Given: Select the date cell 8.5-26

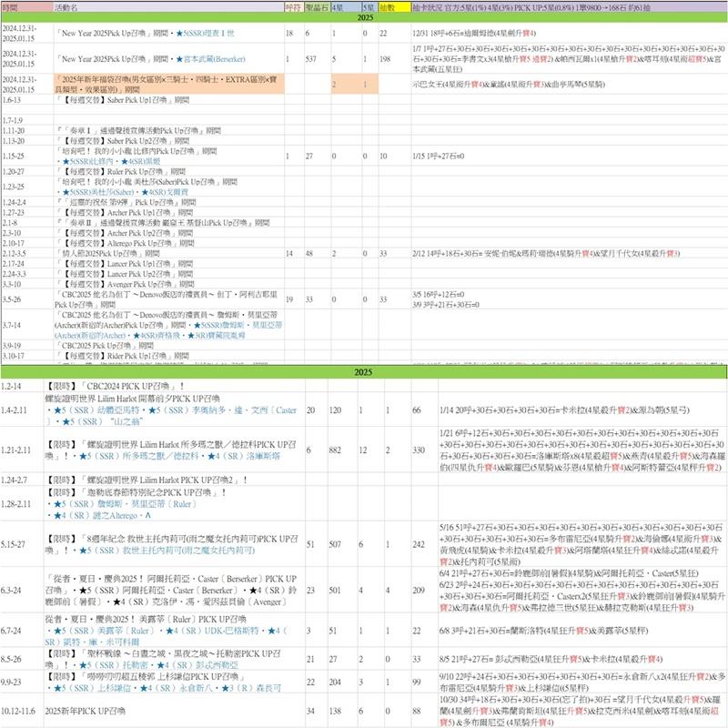Looking at the screenshot, I should (22, 659).
